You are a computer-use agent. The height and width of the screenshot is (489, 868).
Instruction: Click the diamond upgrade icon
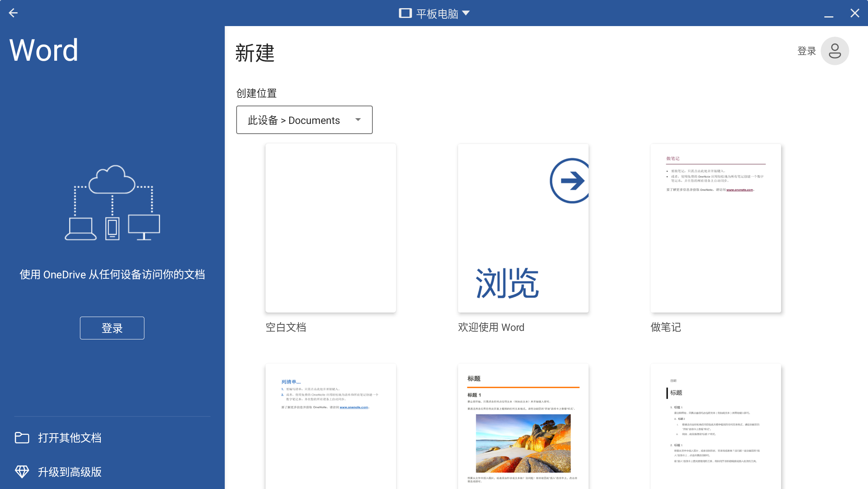pyautogui.click(x=22, y=472)
